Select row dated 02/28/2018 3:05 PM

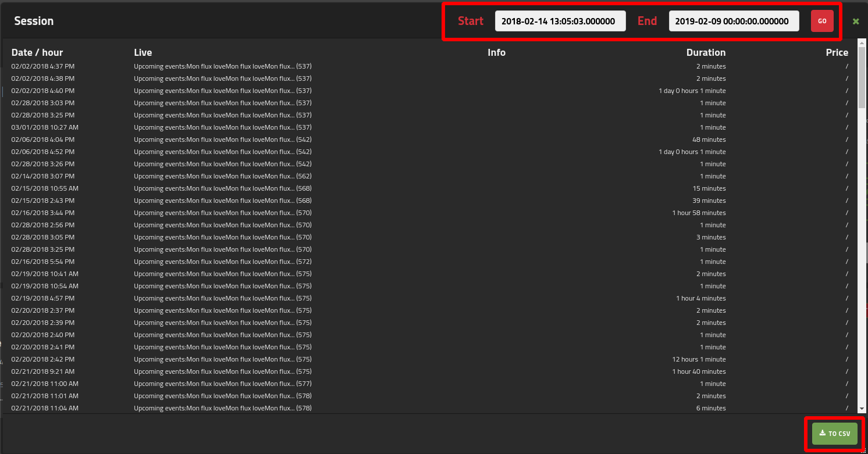click(430, 237)
